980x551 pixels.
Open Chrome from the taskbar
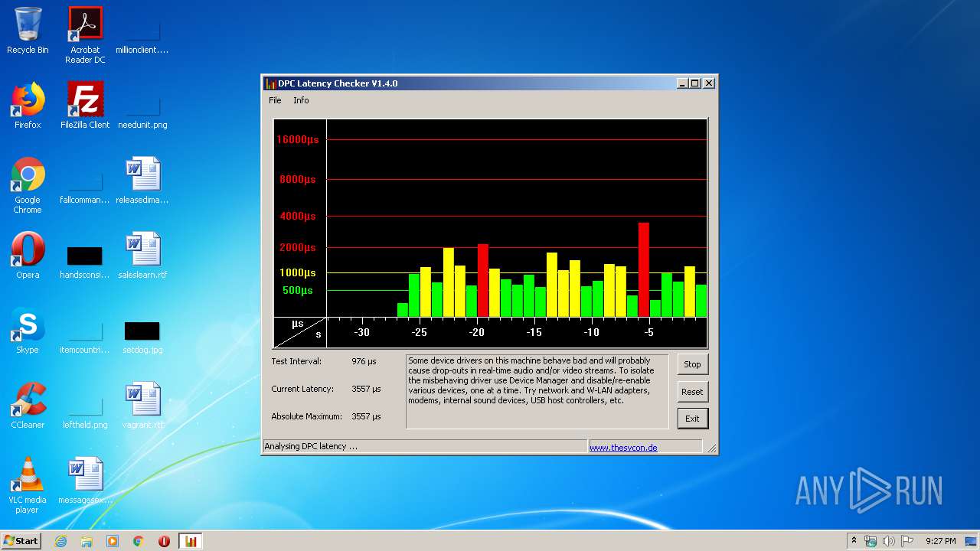(x=139, y=541)
